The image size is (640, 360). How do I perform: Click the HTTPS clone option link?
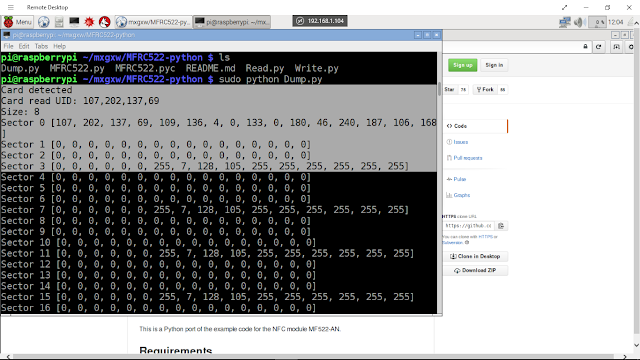coord(485,237)
